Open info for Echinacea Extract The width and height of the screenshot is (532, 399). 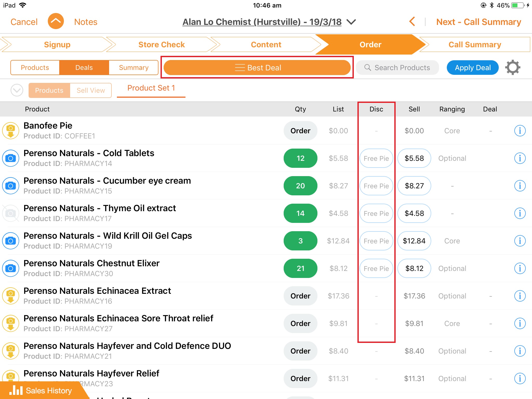[520, 296]
